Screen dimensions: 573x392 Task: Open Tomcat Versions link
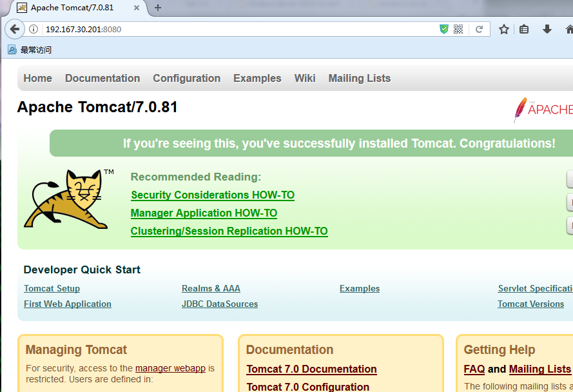(x=530, y=304)
